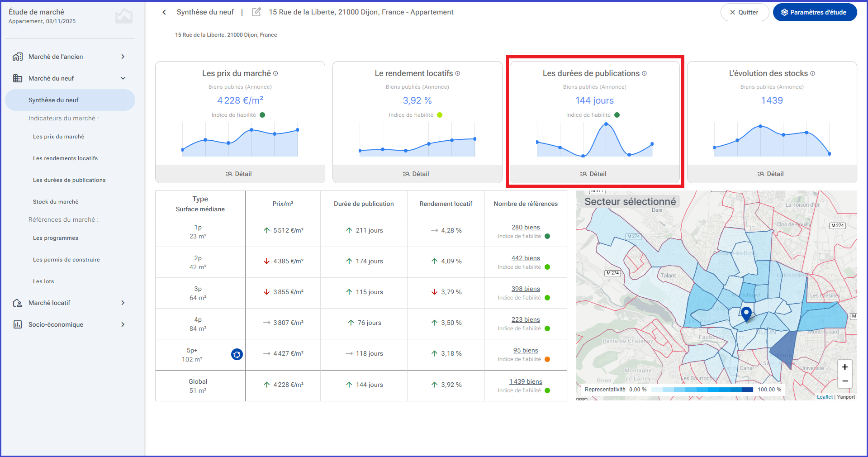The width and height of the screenshot is (868, 457).
Task: Zoom out of the map with minus button
Action: pyautogui.click(x=844, y=381)
